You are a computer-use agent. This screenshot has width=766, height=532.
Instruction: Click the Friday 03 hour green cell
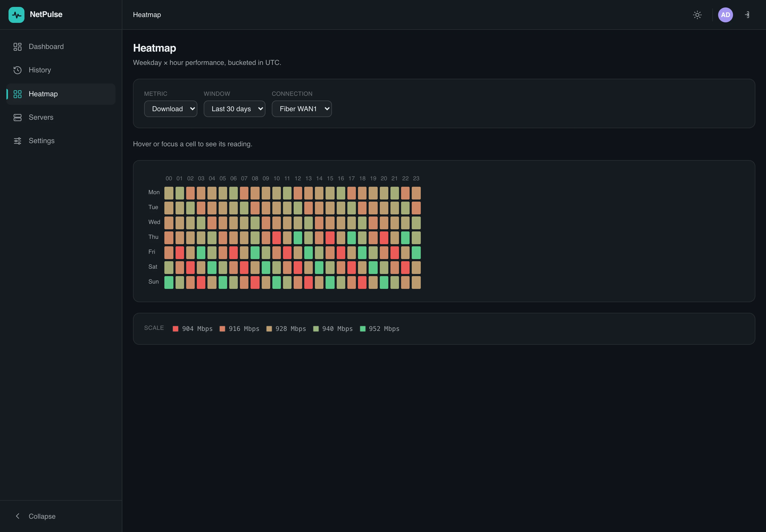(201, 253)
